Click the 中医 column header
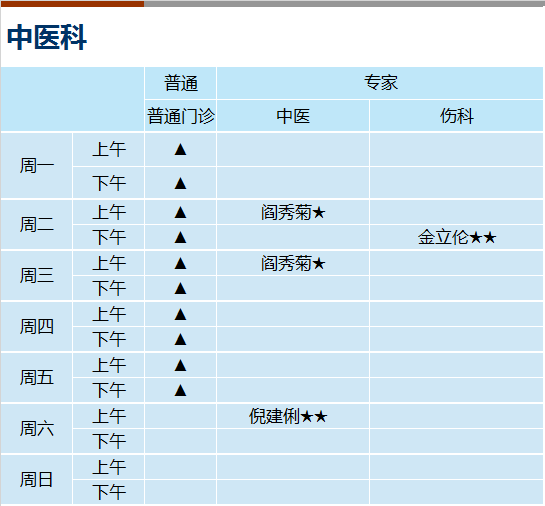This screenshot has height=506, width=545. tap(293, 116)
